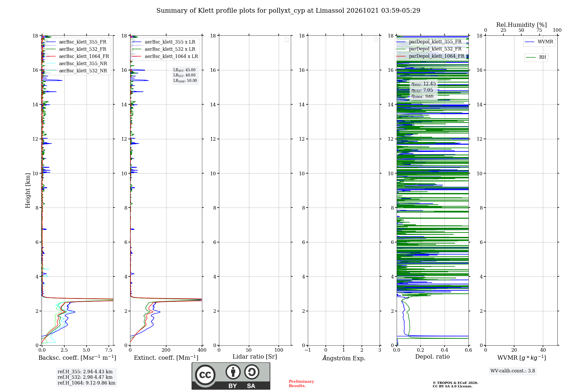The height and width of the screenshot is (392, 577).
Task: Click the LR532: 40.00 value
Action: coord(184,75)
